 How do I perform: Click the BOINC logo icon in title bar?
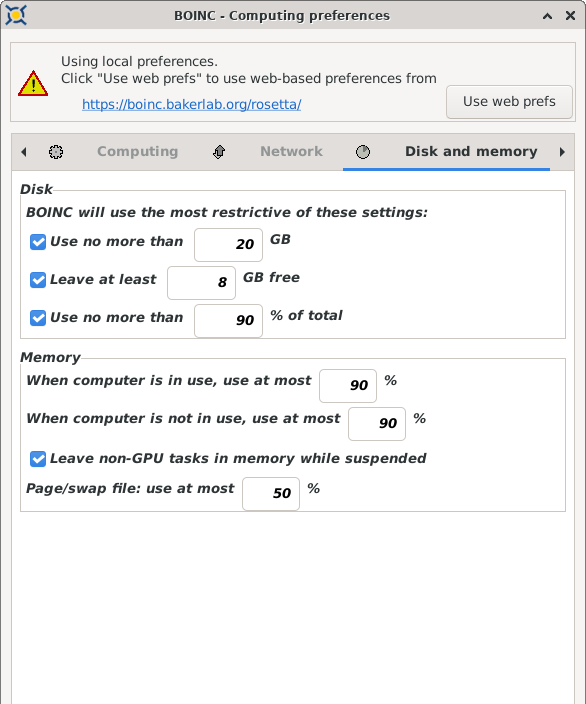(x=16, y=15)
